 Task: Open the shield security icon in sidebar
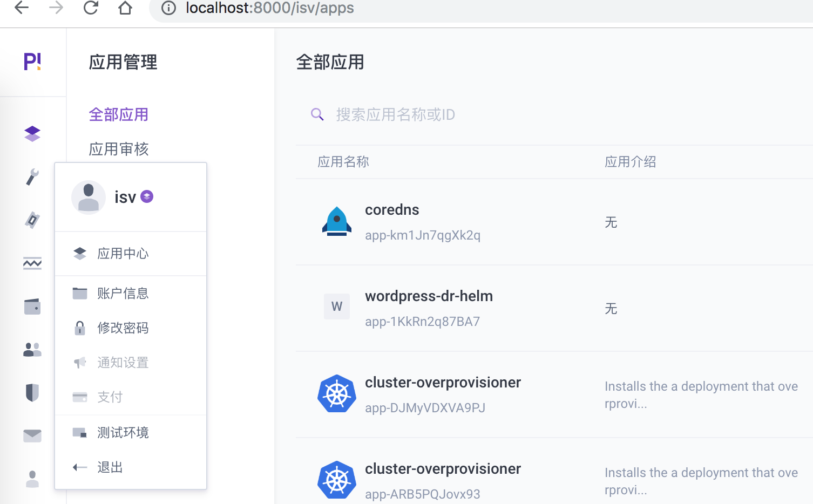pos(32,393)
